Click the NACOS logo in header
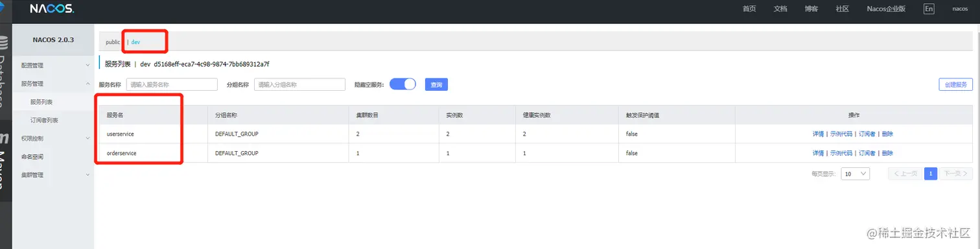This screenshot has width=980, height=249. coord(52,9)
